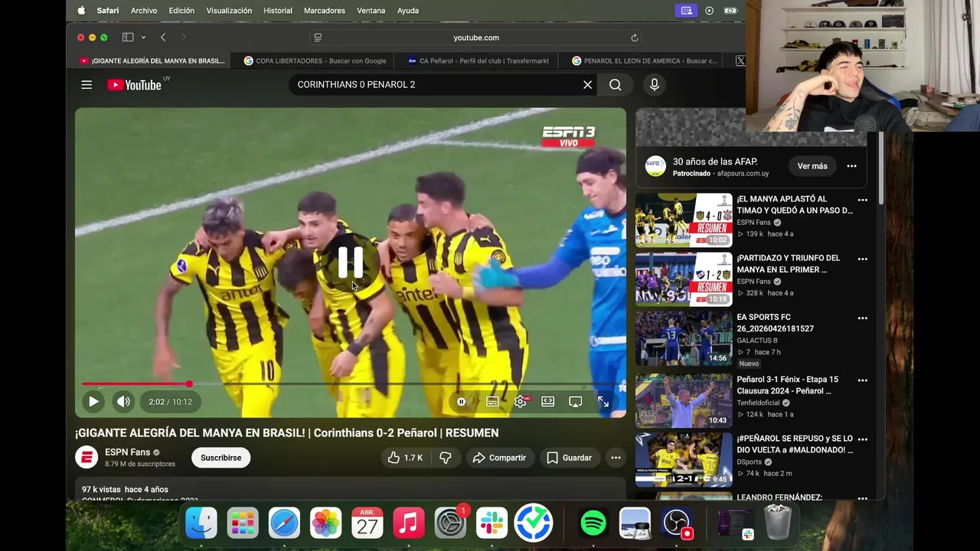Open Finder from the Dock
This screenshot has width=980, height=551.
[x=201, y=523]
